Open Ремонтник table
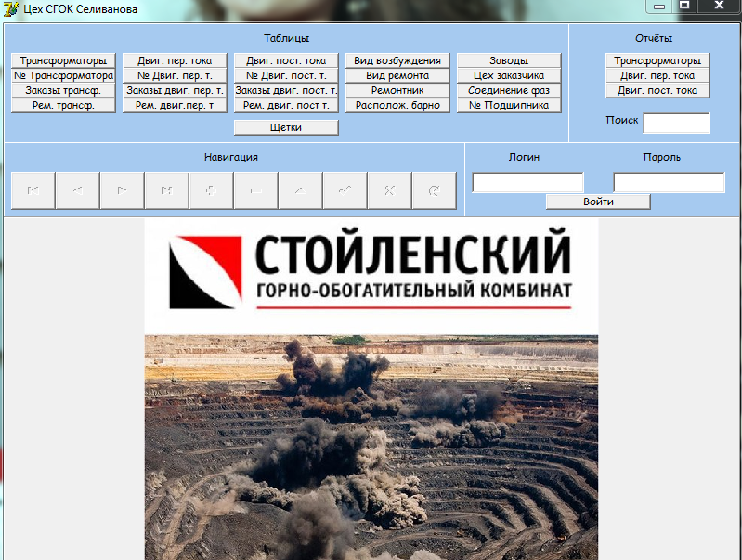Viewport: 742px width, 560px height. click(x=397, y=90)
